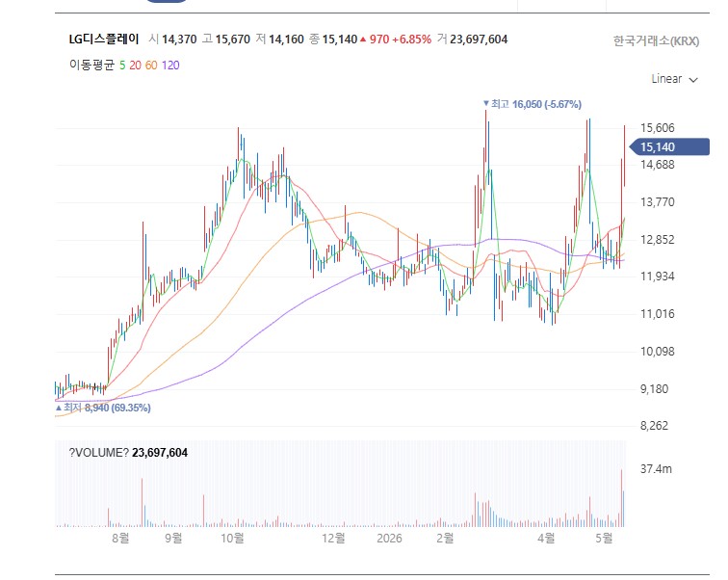Click the header trading volume 23,697,604
This screenshot has width=728, height=580.
[479, 40]
